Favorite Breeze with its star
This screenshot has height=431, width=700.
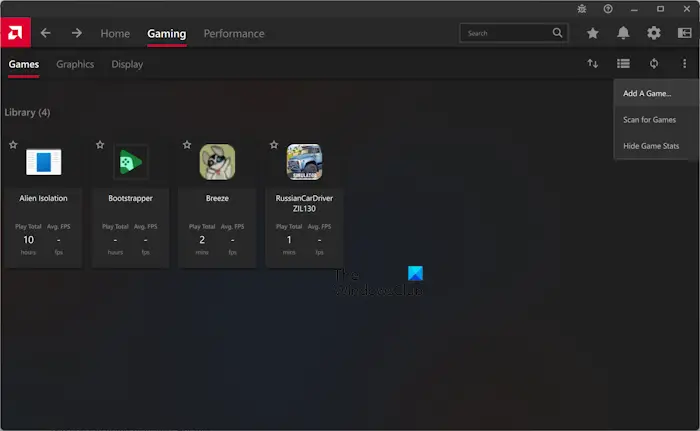[x=187, y=145]
